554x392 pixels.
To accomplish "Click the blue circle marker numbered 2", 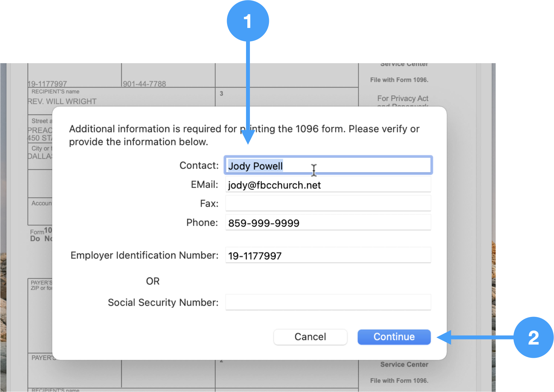I will pyautogui.click(x=533, y=338).
